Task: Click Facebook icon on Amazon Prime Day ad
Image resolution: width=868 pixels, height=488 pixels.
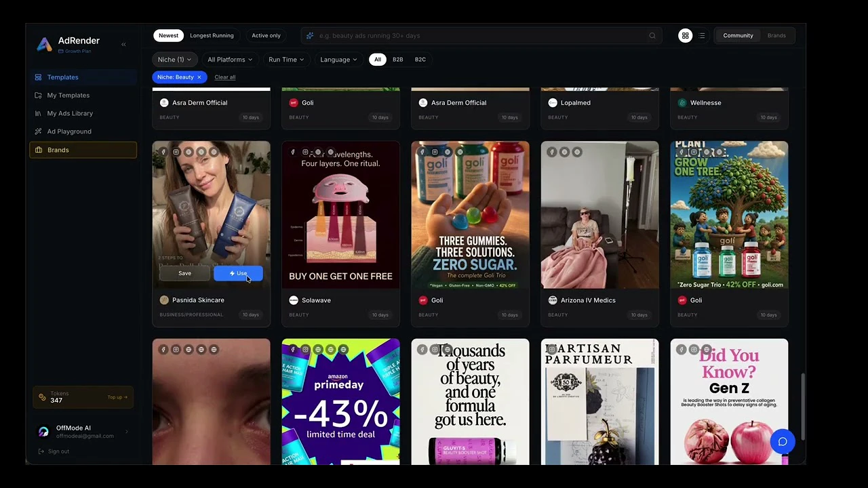Action: 293,349
